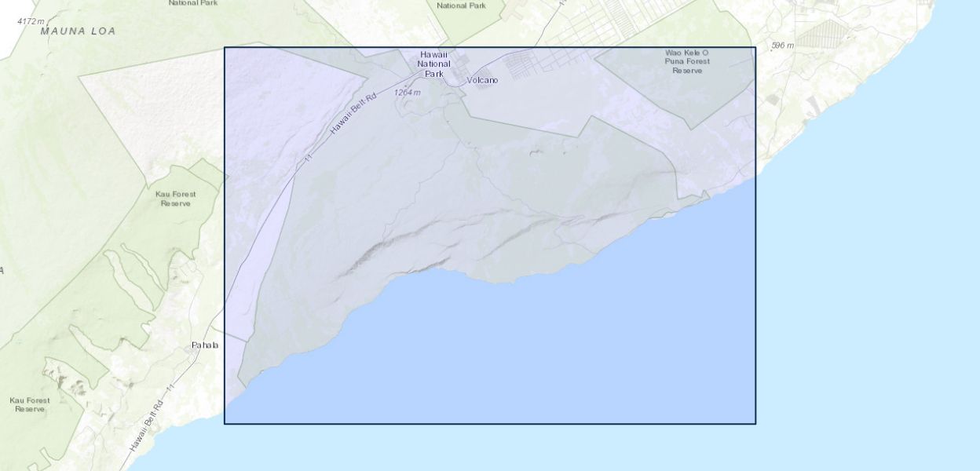Click the 1264 m elevation label
980x471 pixels.
click(x=407, y=93)
